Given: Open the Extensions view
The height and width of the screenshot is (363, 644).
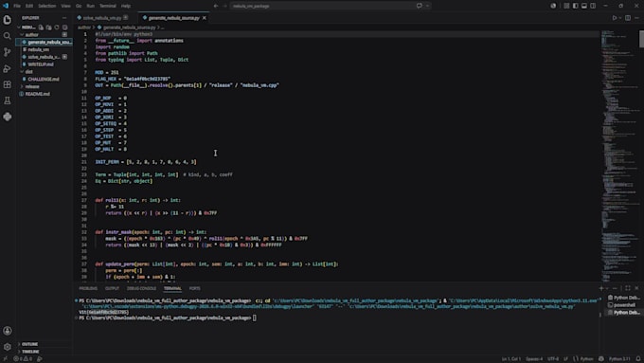Looking at the screenshot, I should tap(7, 84).
